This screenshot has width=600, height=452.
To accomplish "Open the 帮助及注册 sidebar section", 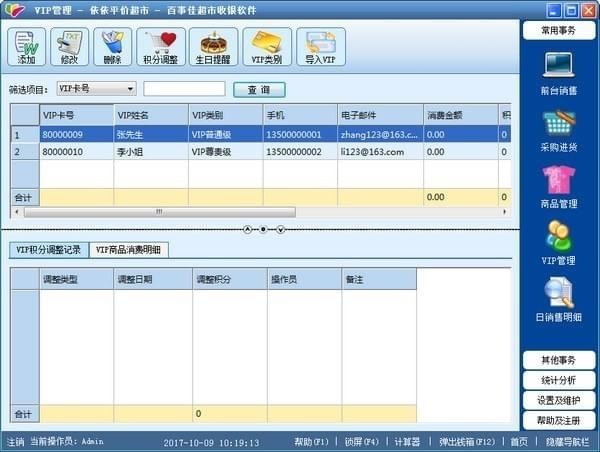I will pos(559,421).
